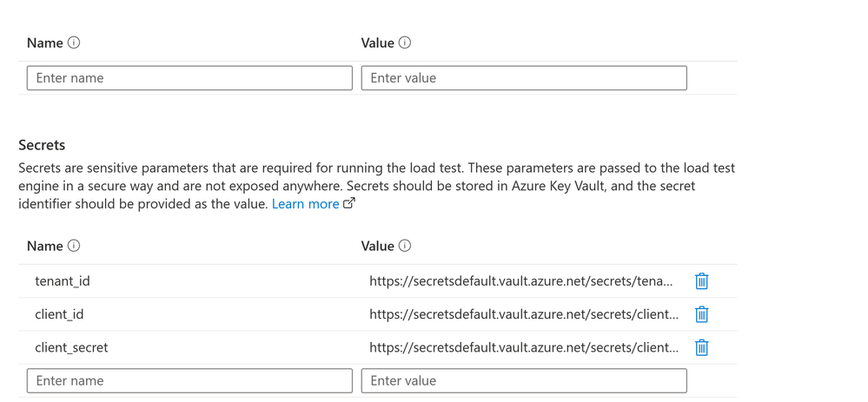This screenshot has width=868, height=402.
Task: Open the Learn more link
Action: tap(305, 204)
